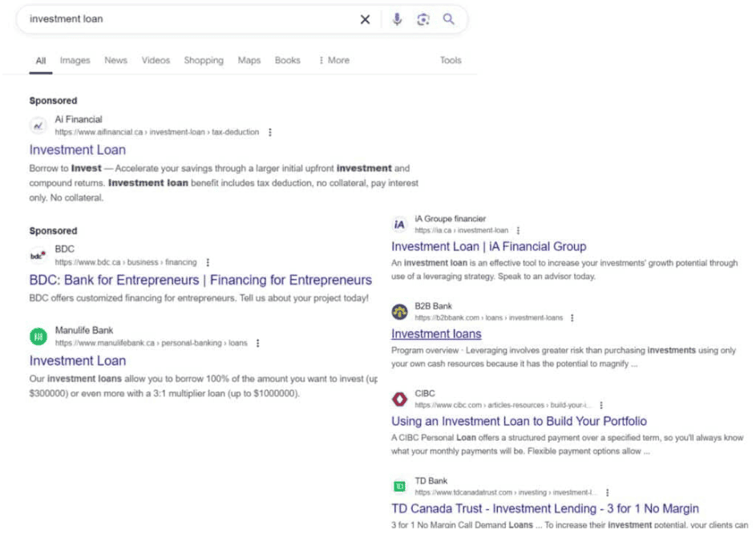756x534 pixels.
Task: Expand the More search categories menu
Action: coord(334,60)
